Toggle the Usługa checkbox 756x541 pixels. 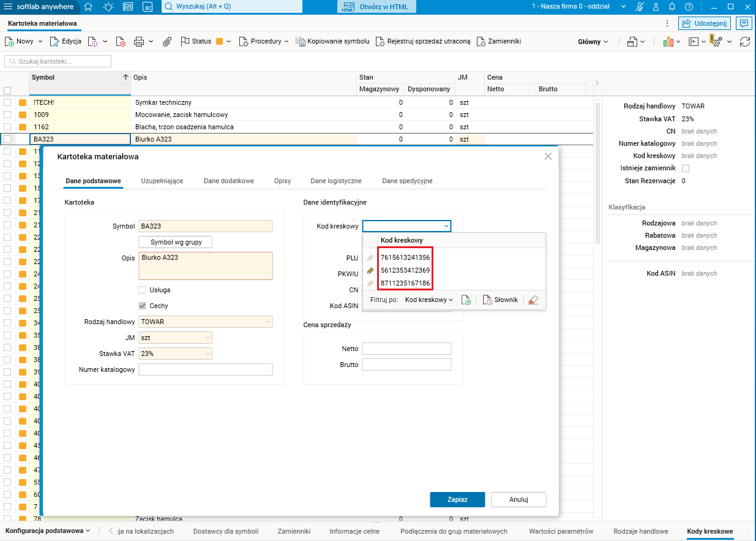pos(143,290)
